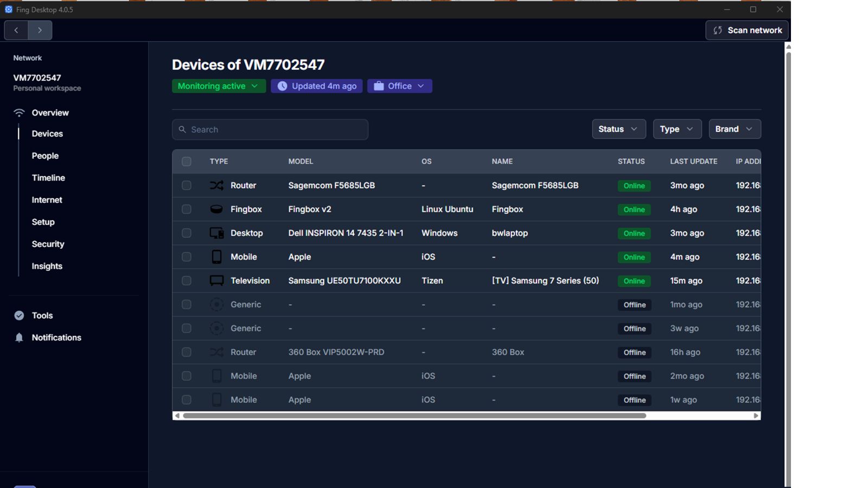Select the Dell INSPIRON row checkbox
This screenshot has height=488, width=868.
[187, 233]
